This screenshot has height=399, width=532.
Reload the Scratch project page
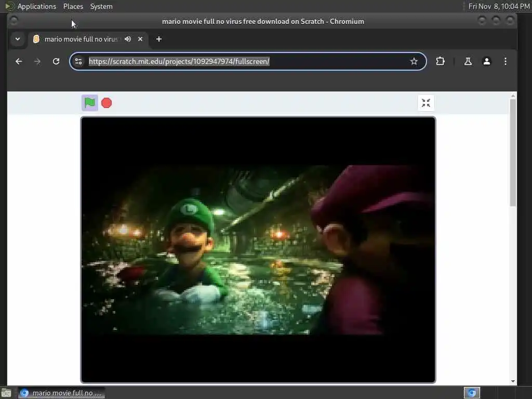click(56, 61)
